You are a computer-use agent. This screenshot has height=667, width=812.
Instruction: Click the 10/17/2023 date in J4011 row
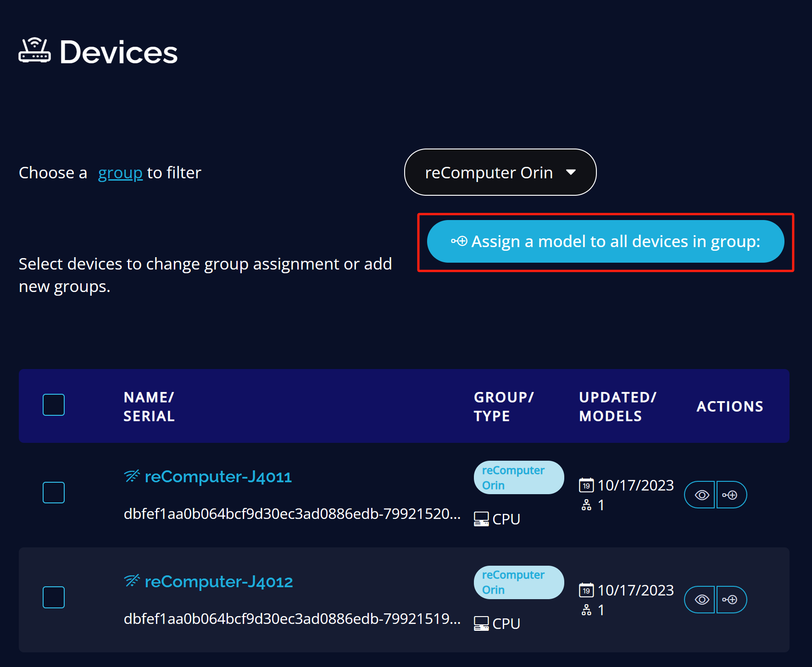point(635,485)
